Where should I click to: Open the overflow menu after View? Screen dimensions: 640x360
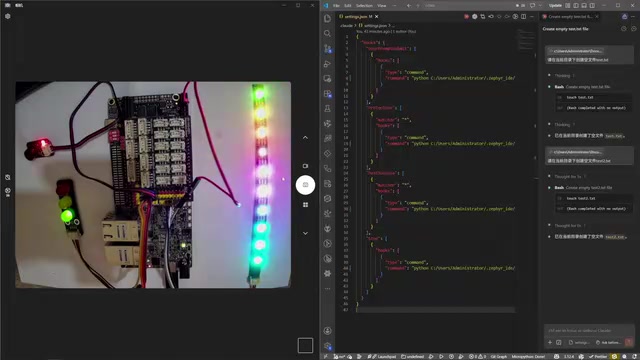coord(394,6)
